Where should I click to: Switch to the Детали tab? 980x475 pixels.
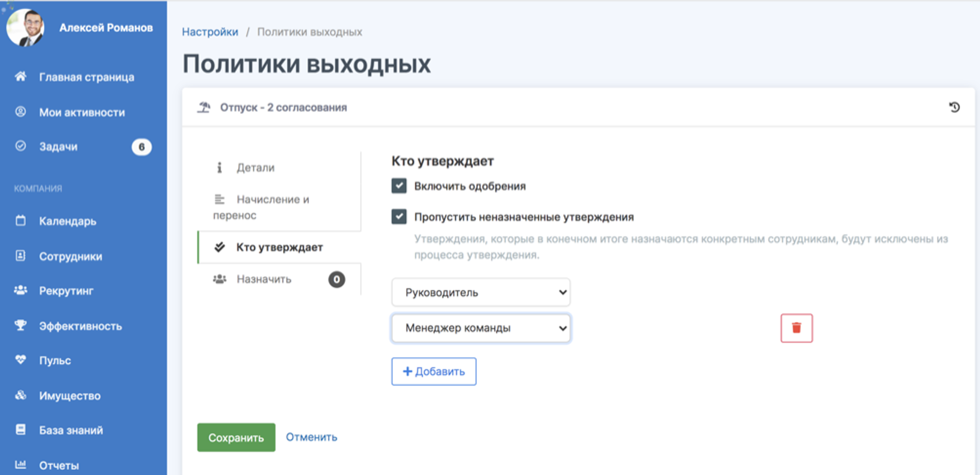tap(279, 167)
